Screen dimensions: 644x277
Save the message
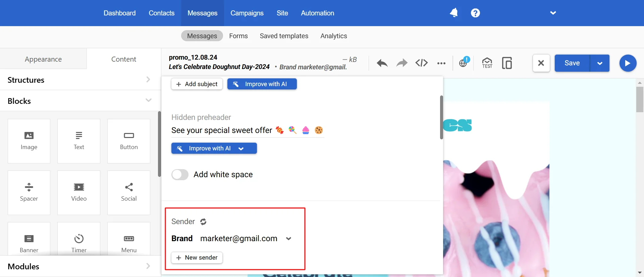pos(572,63)
